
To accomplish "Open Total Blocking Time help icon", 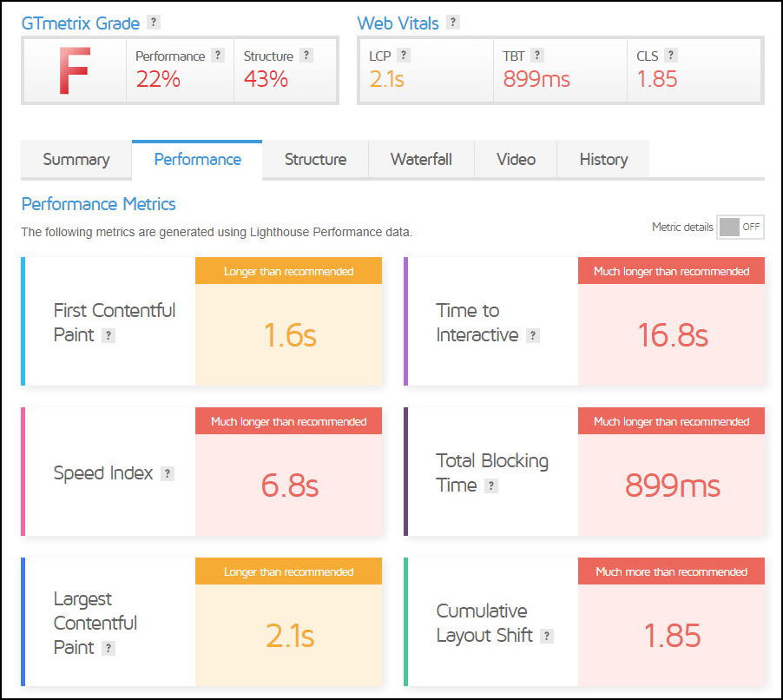I will pyautogui.click(x=491, y=485).
